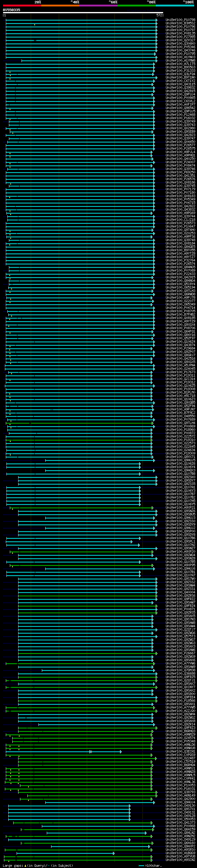The width and height of the screenshot is (197, 868).
Task: Select hit label UniRef100_P26577
Action: tap(180, 145)
